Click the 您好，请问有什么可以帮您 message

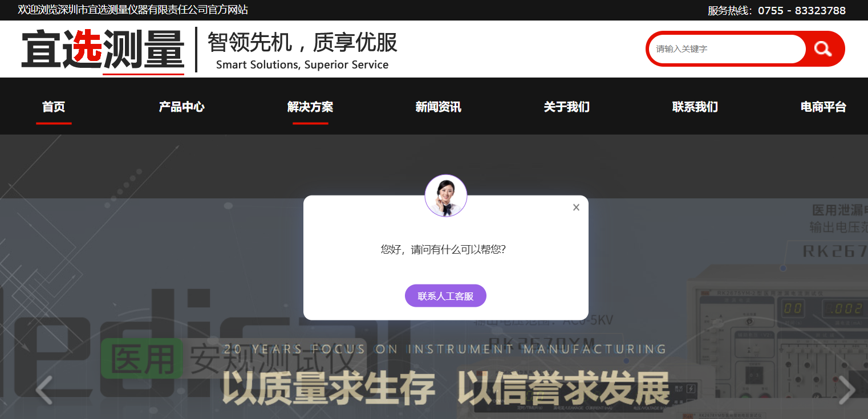point(443,250)
